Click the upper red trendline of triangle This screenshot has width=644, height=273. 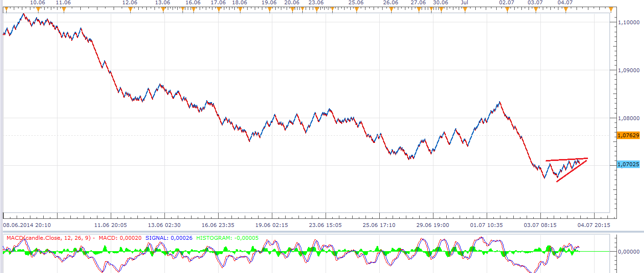pos(567,159)
